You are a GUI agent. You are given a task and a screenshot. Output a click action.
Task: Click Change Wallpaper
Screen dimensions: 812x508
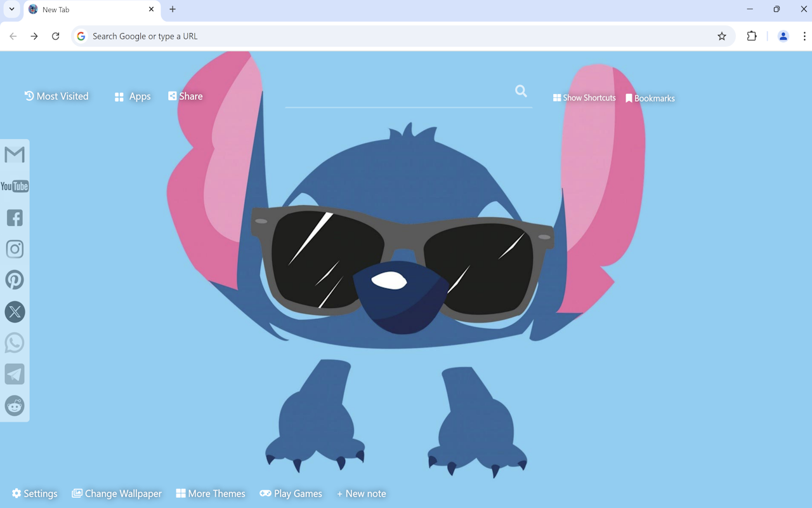pos(117,493)
